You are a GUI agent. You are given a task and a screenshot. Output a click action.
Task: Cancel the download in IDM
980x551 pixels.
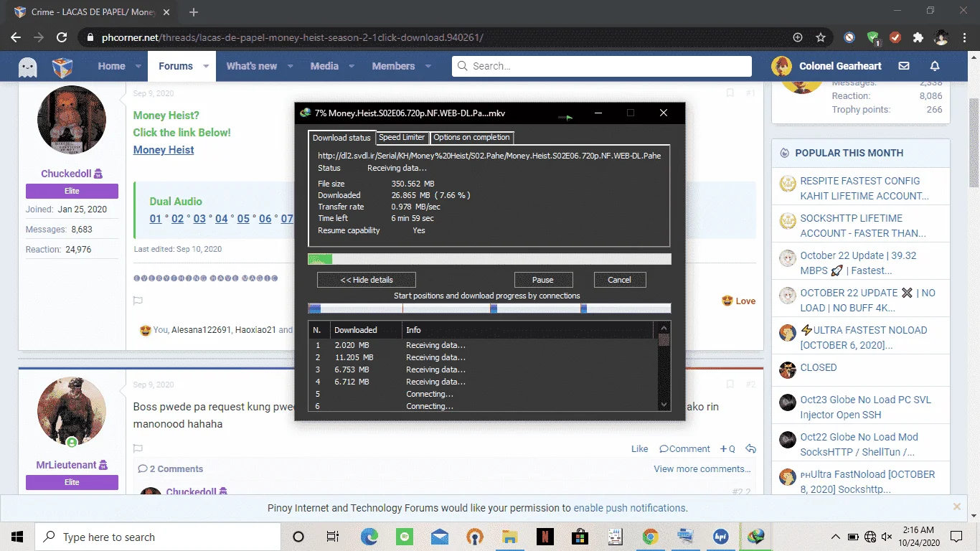620,280
